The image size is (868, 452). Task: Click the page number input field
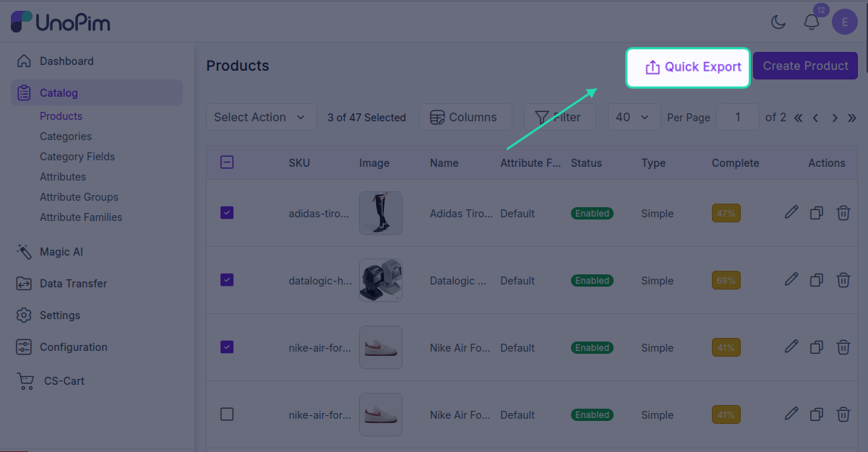737,117
